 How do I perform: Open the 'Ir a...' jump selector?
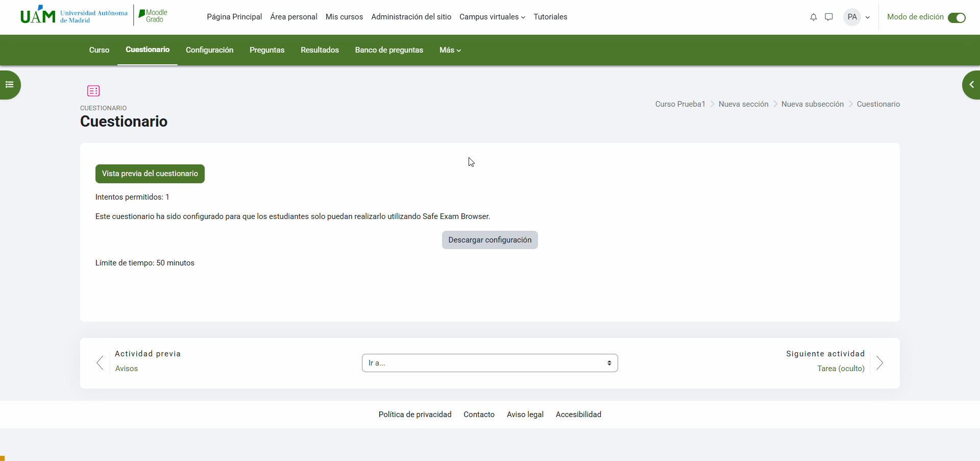click(x=489, y=363)
